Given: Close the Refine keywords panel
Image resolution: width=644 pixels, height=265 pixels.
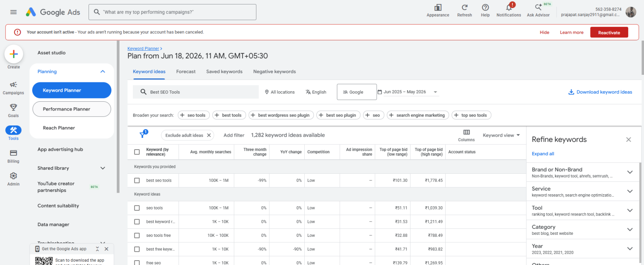Looking at the screenshot, I should (629, 140).
